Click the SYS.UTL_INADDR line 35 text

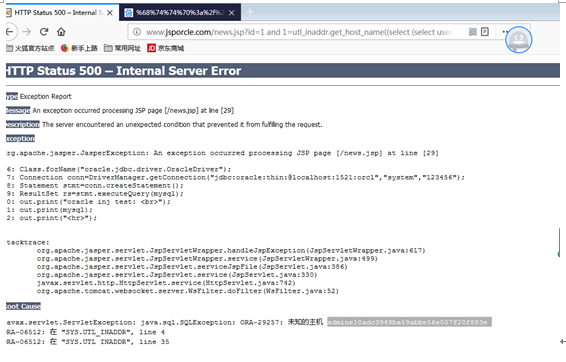click(x=88, y=342)
